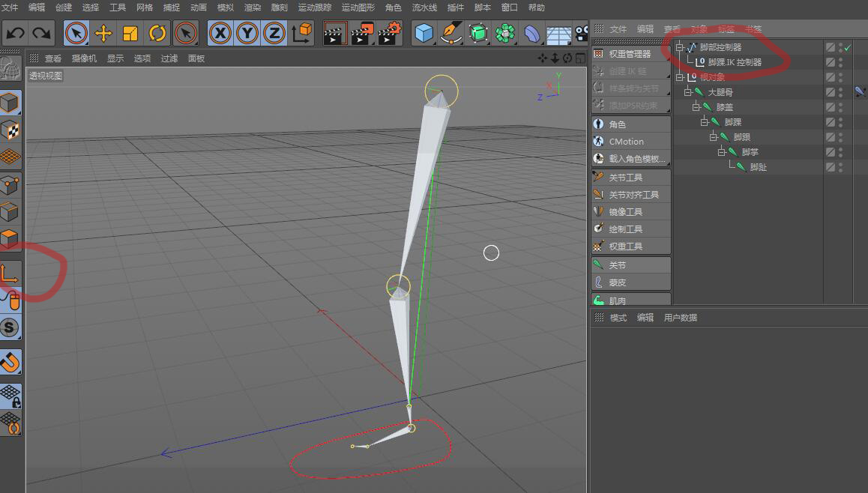The image size is (868, 493).
Task: Toggle layer checkbox for 膝盖 row
Action: point(831,107)
